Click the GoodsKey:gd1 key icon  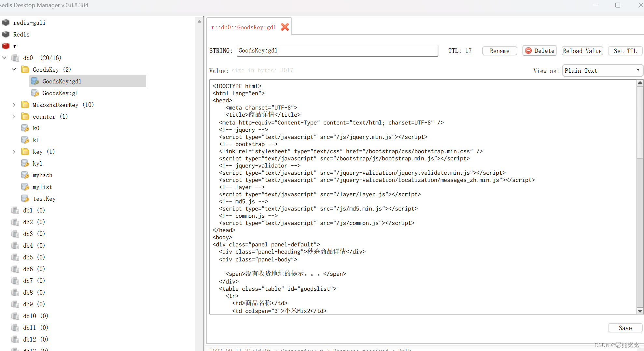pos(35,81)
